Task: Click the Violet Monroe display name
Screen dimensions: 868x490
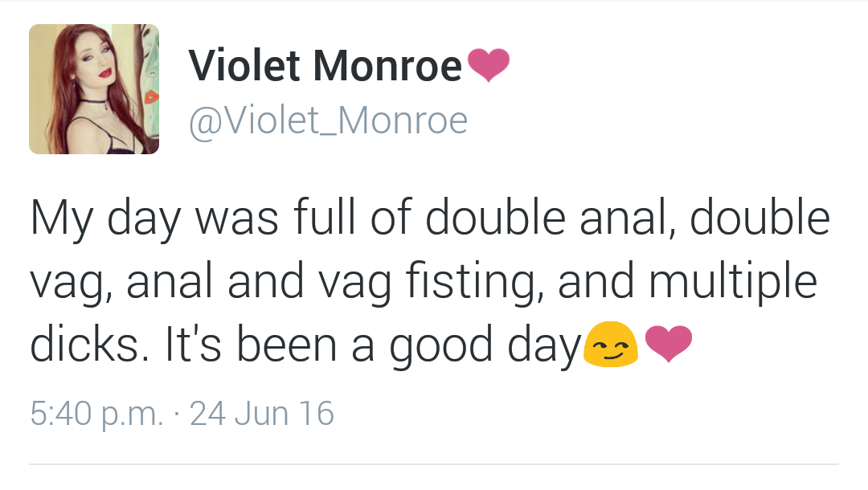Action: (325, 66)
